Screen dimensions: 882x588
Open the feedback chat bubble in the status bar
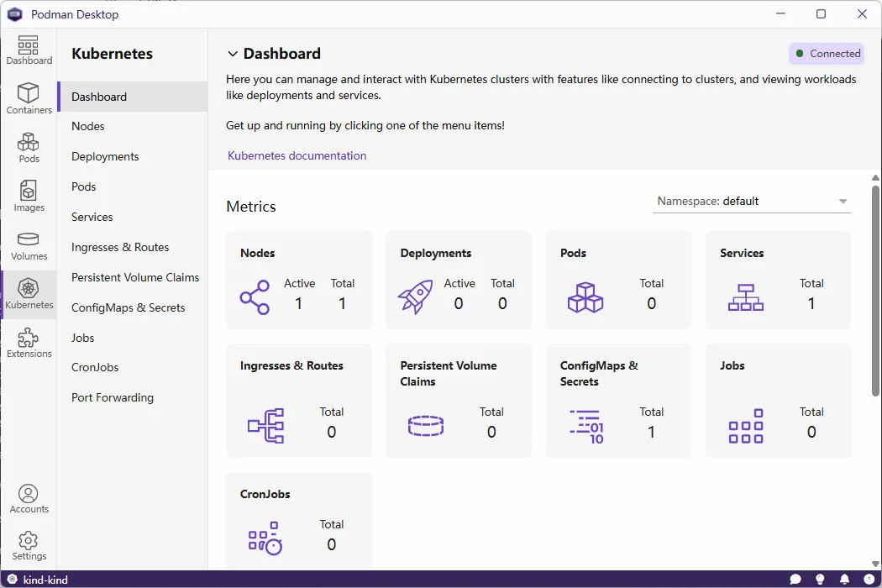pos(795,579)
